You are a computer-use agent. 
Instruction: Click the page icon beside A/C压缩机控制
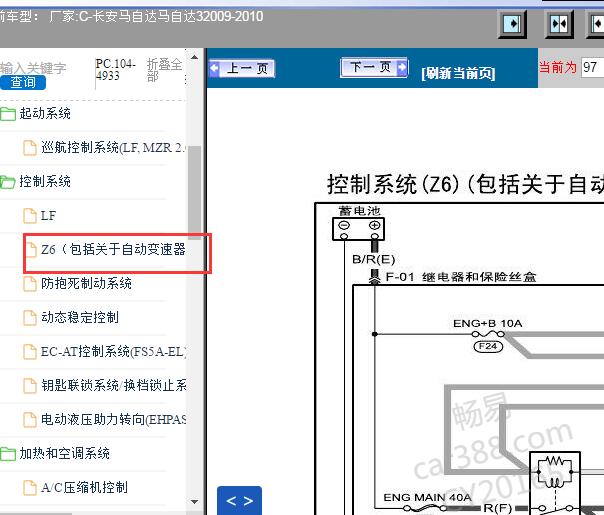(x=30, y=488)
